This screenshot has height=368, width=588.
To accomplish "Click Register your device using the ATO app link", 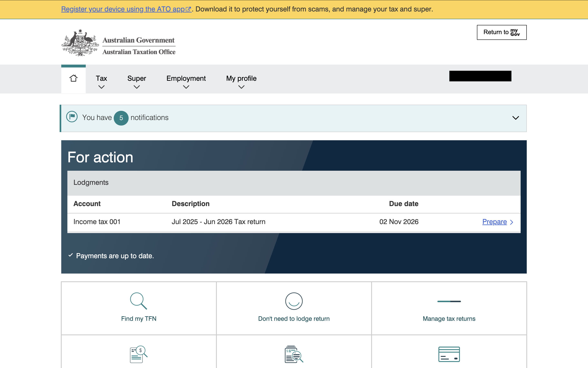I will 126,9.
